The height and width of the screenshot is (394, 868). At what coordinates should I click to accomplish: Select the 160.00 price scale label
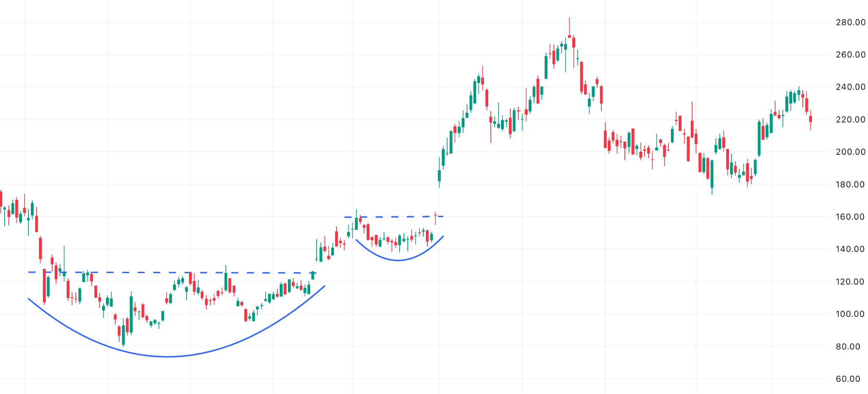pyautogui.click(x=850, y=217)
